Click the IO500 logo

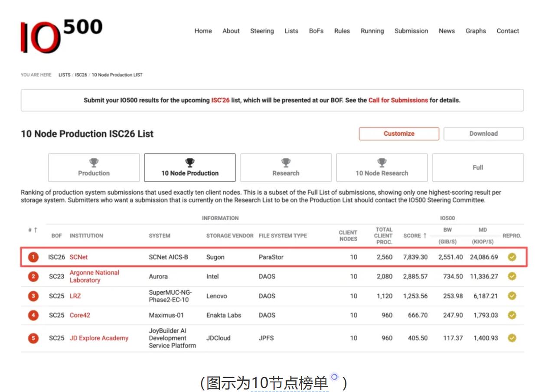point(61,36)
